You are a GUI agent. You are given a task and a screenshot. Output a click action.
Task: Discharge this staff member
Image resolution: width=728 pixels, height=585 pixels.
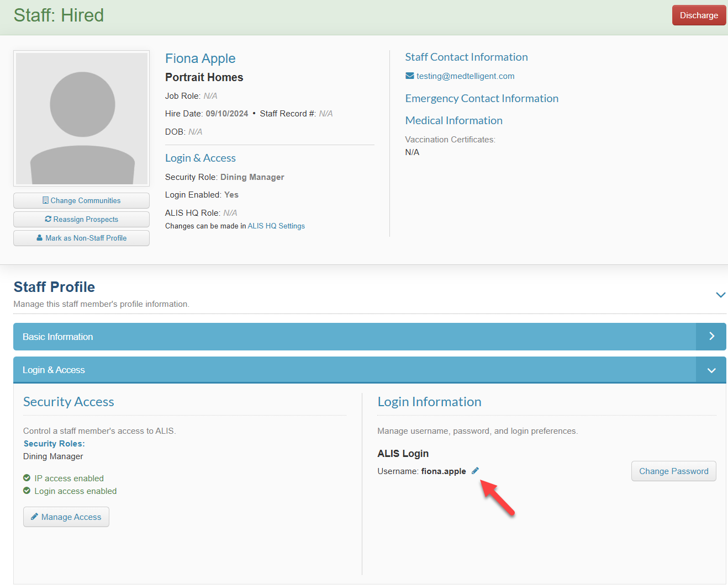(x=699, y=15)
